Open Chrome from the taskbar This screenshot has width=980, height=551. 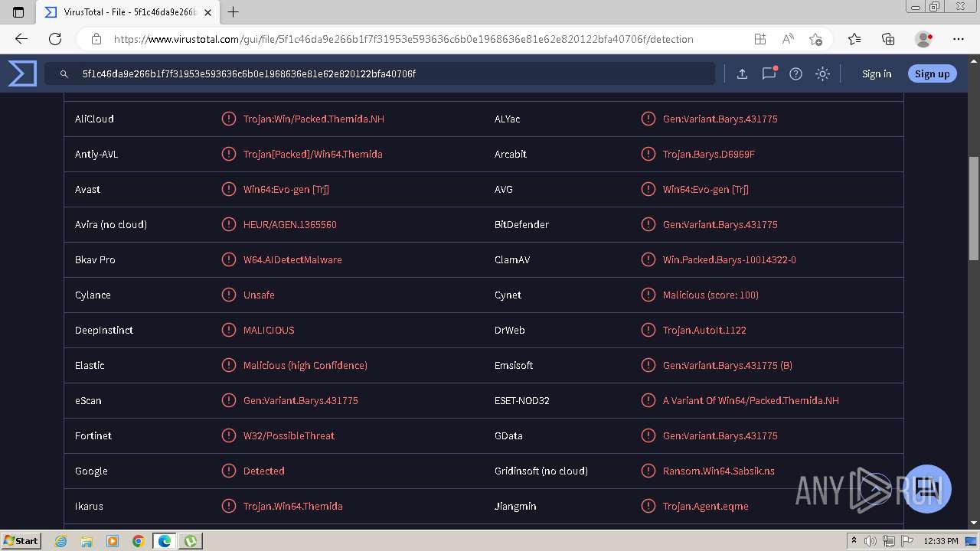click(x=138, y=541)
